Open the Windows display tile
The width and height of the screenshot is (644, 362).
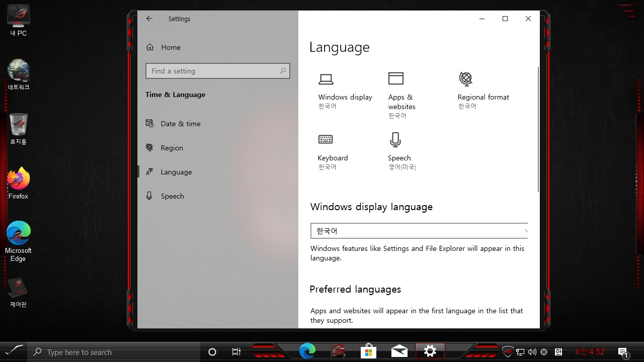coord(345,92)
